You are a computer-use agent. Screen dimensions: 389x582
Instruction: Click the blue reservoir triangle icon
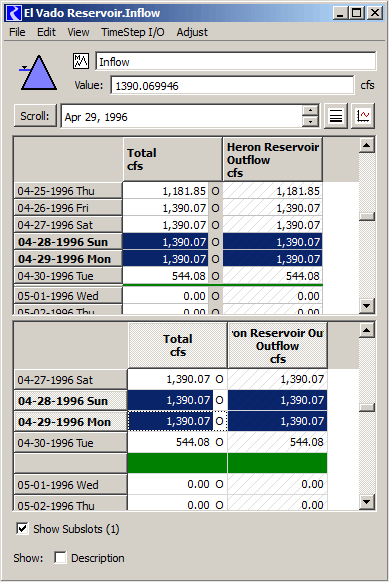click(39, 73)
